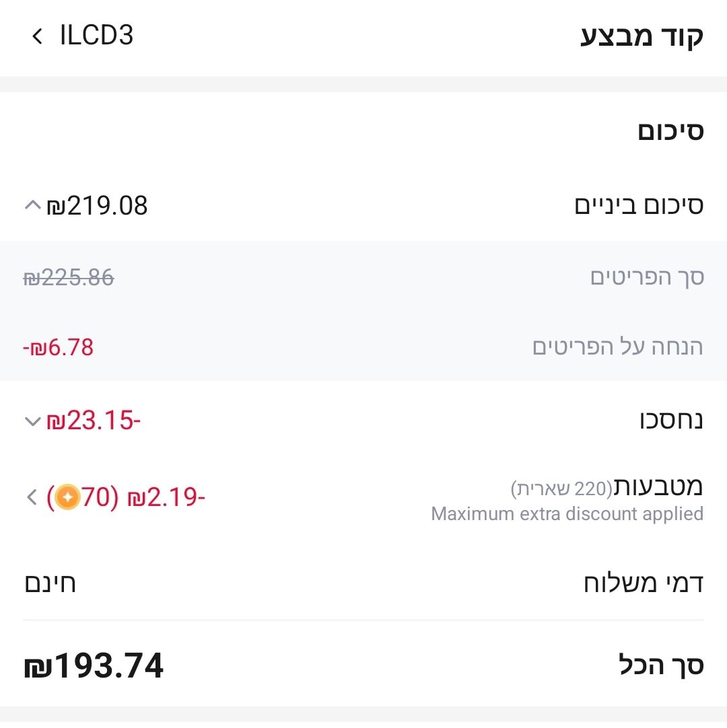Tap the subtotal amount ₪219.08
The height and width of the screenshot is (728, 727).
tap(97, 206)
